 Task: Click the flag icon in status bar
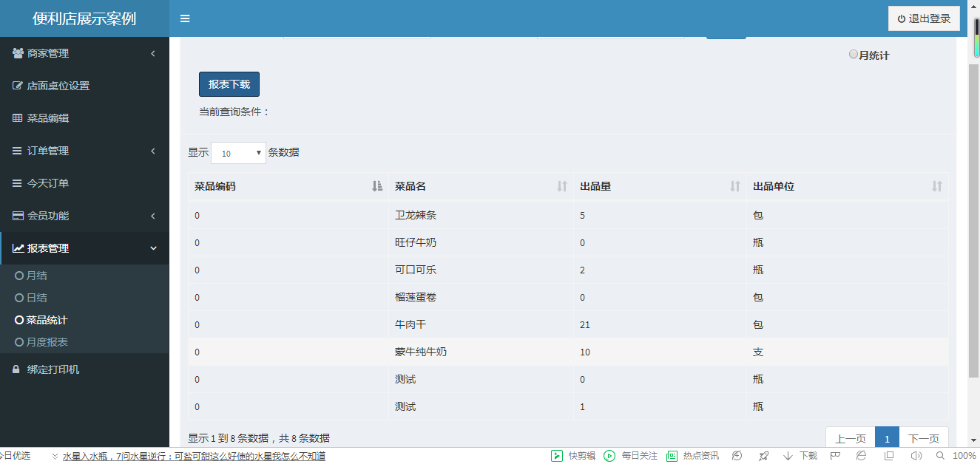834,456
